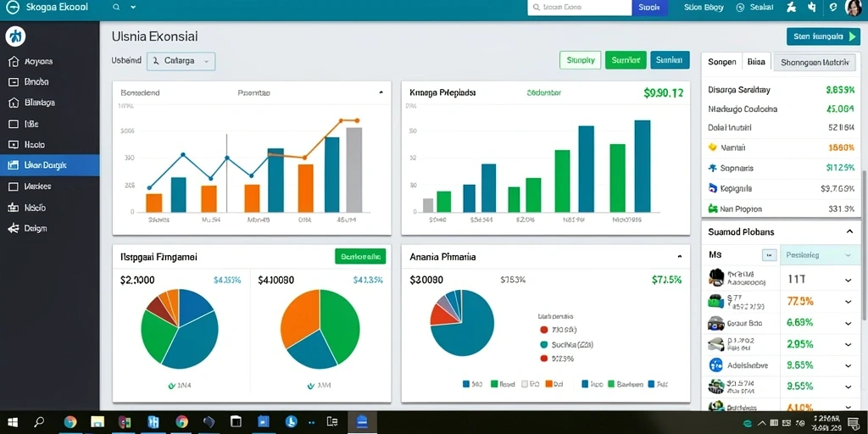
Task: Click the Windows Start button
Action: pos(12,422)
